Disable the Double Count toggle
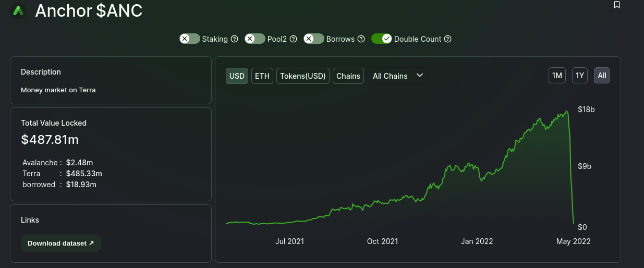The height and width of the screenshot is (268, 644). 382,39
